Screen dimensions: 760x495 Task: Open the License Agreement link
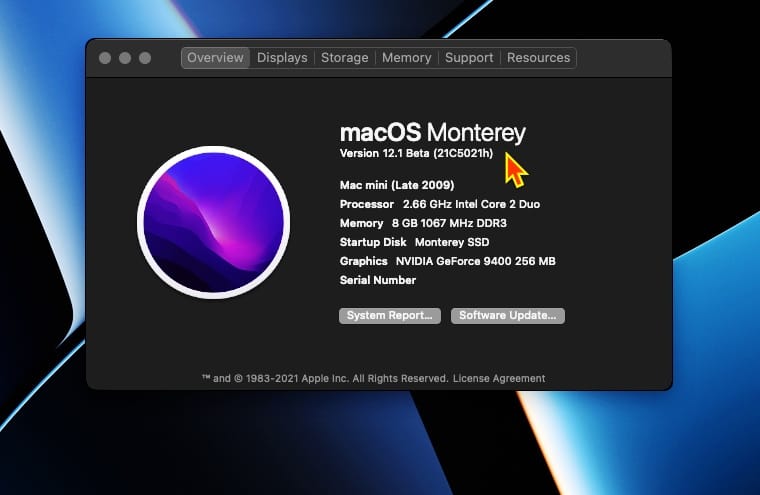click(499, 378)
